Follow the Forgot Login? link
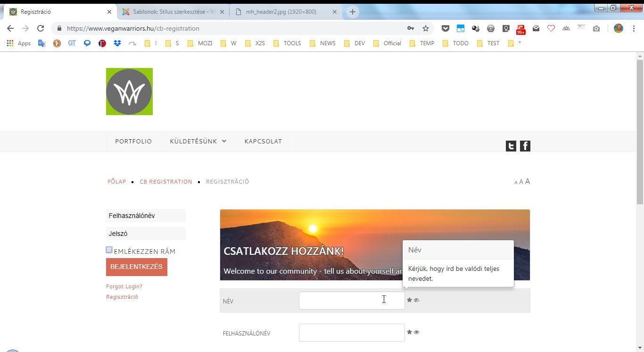This screenshot has width=644, height=352. point(124,286)
